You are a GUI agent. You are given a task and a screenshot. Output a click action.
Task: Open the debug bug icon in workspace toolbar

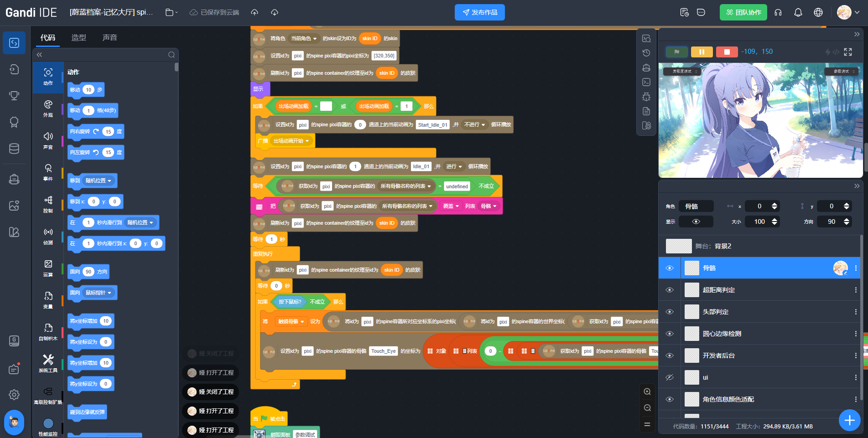[646, 97]
